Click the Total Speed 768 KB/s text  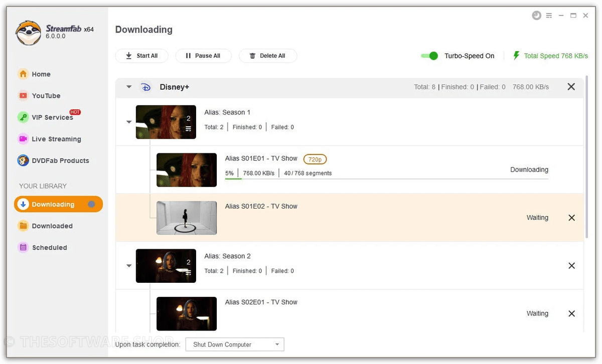[x=556, y=56]
